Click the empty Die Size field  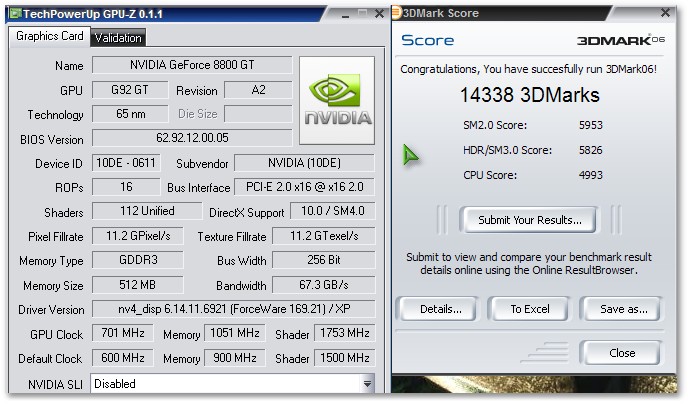pos(258,114)
